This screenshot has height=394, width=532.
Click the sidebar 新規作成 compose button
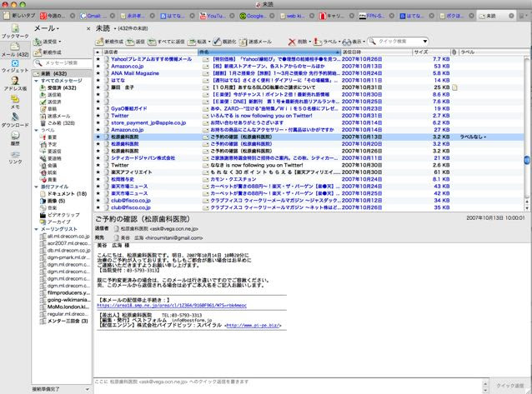pyautogui.click(x=48, y=52)
